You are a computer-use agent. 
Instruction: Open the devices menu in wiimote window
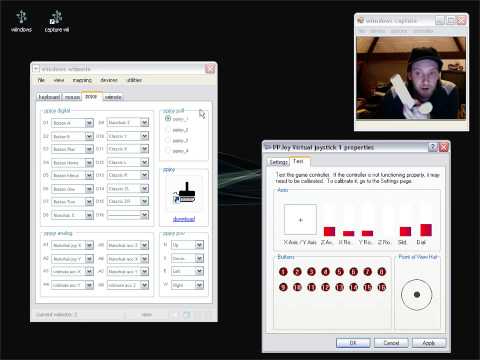(109, 80)
